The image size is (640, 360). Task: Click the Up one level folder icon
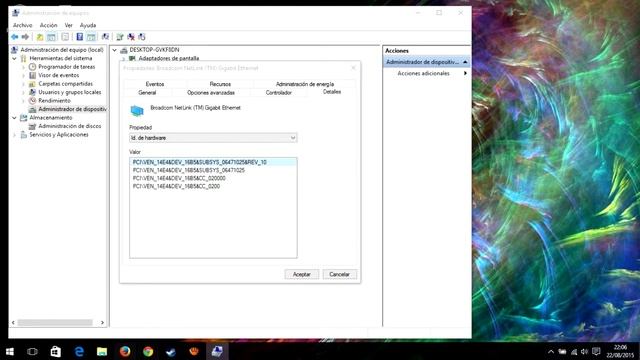[x=40, y=37]
